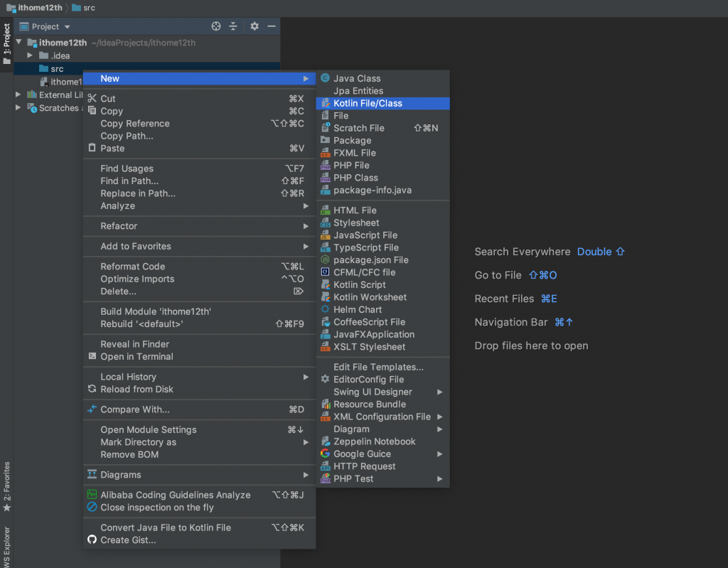Click the PHP Class icon
Screen dimensions: 728x568
(326, 178)
